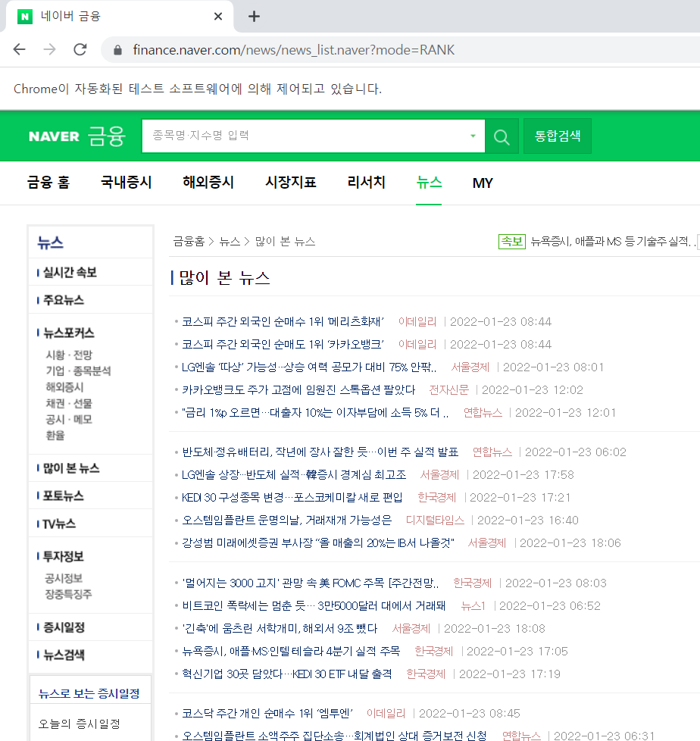
Task: Click 뉴스로 보는 증시일정 heading
Action: [89, 694]
